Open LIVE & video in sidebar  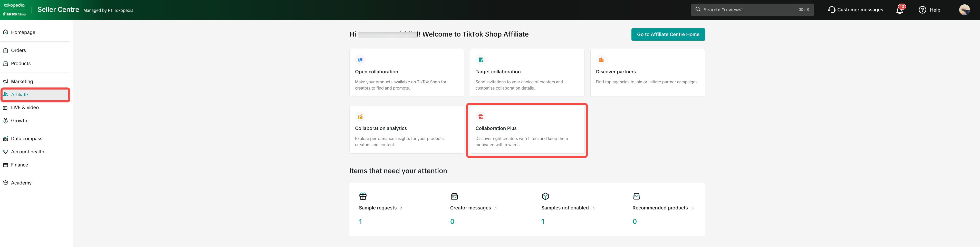(25, 108)
